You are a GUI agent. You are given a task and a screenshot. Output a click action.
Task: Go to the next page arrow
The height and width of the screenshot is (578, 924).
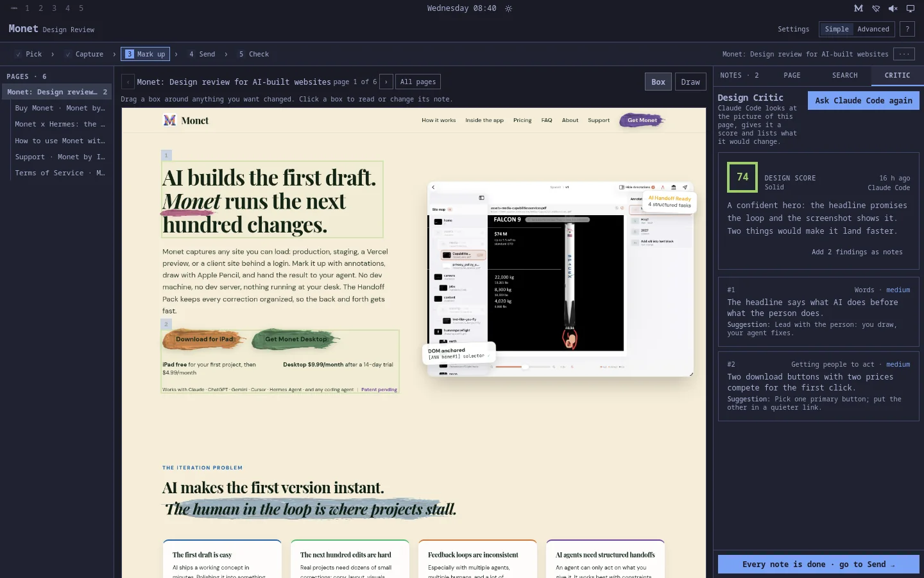click(386, 82)
